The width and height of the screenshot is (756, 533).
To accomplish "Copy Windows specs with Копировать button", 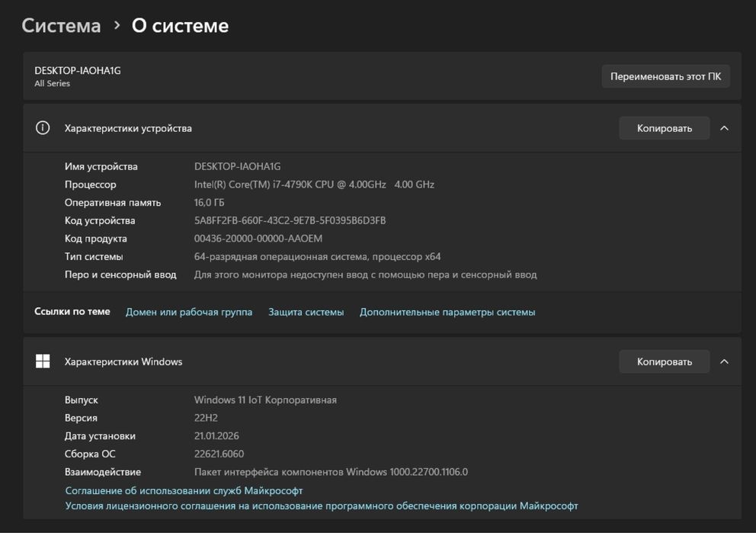I will coord(664,361).
